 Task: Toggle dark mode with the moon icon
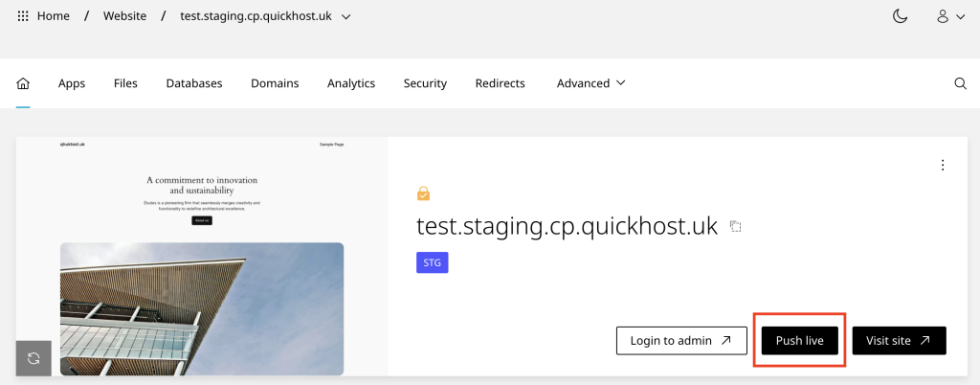pyautogui.click(x=900, y=16)
